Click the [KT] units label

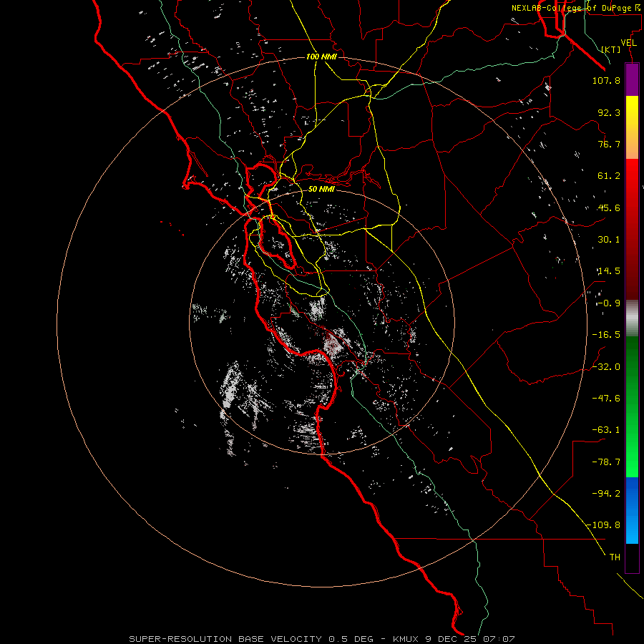611,49
